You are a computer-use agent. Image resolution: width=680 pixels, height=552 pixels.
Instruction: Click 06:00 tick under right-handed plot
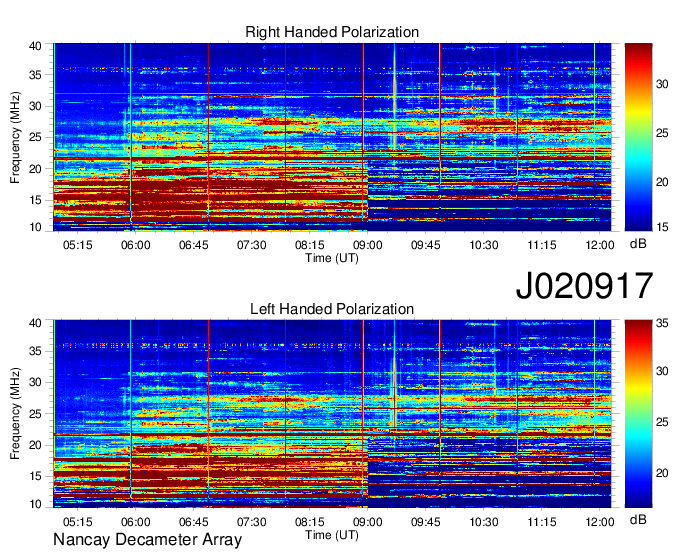click(x=135, y=245)
